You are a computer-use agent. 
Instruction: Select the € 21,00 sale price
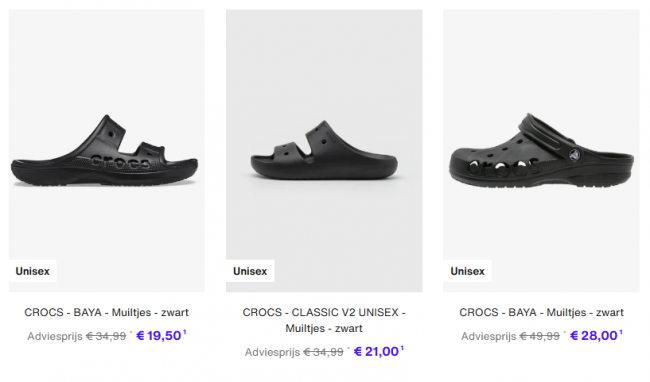376,352
